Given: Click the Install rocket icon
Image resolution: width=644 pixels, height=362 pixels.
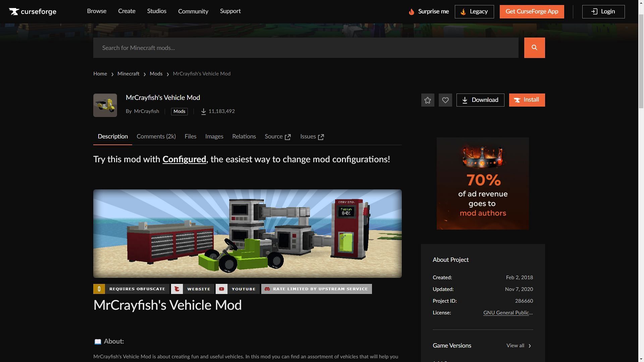Looking at the screenshot, I should click(517, 100).
